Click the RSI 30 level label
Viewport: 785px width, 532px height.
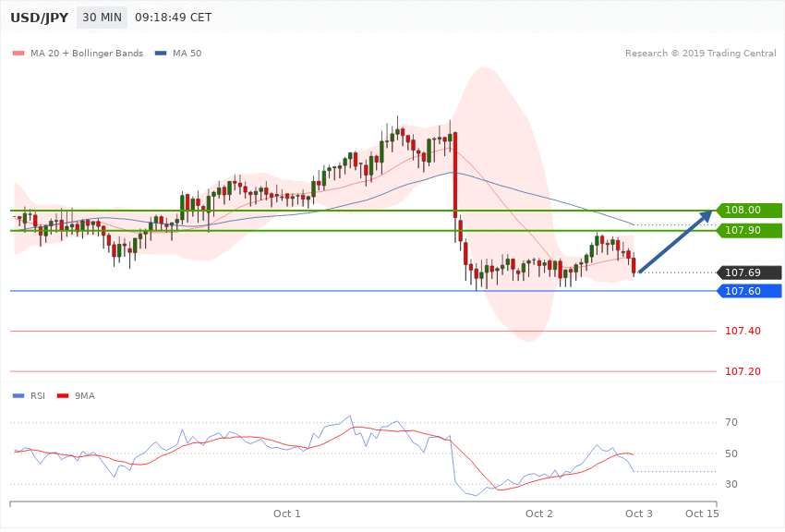point(731,485)
